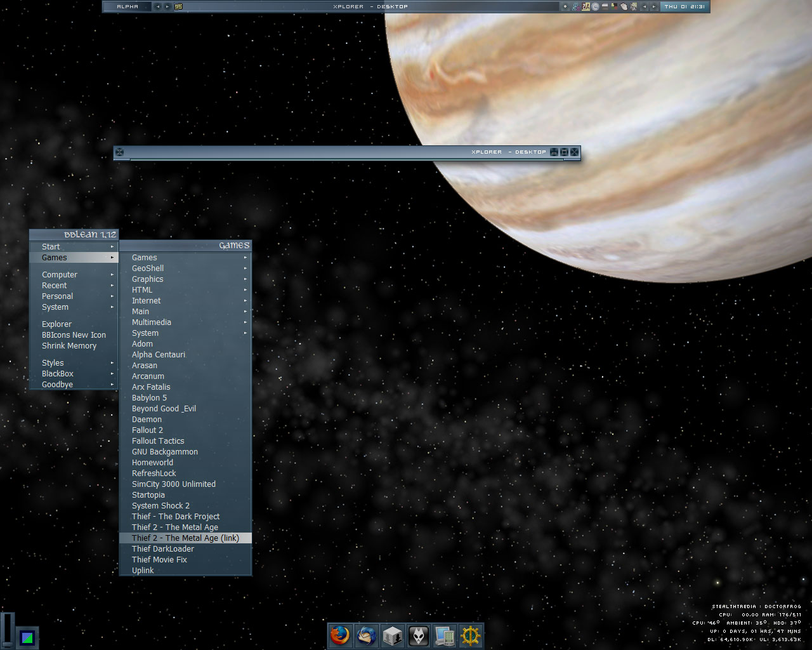The height and width of the screenshot is (650, 812).
Task: Open the Start submenu in bbLean menu
Action: pos(74,247)
